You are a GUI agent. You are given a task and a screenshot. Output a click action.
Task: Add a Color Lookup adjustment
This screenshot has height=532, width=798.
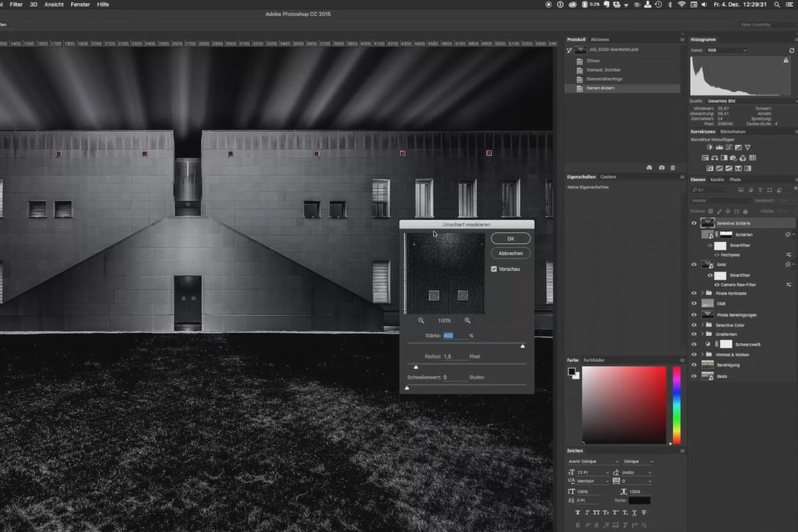tap(753, 158)
